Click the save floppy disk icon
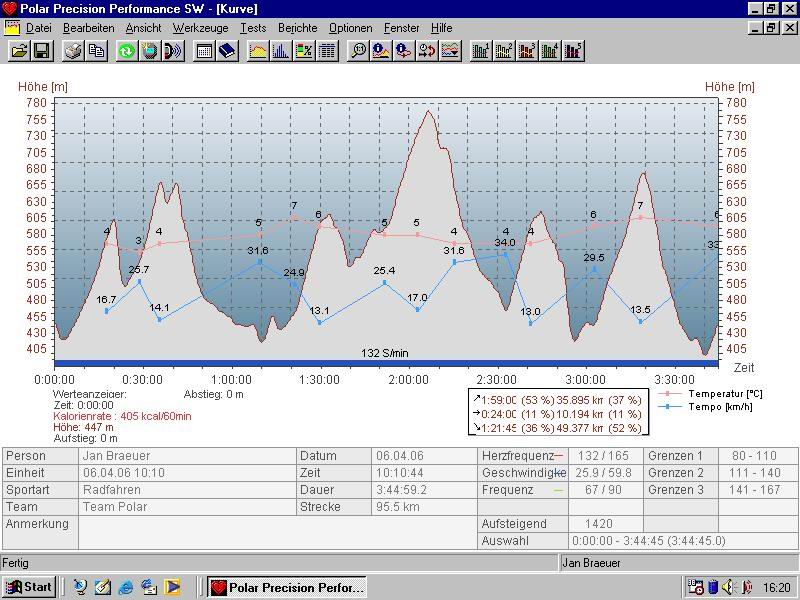Viewport: 800px width, 600px height. pos(41,51)
